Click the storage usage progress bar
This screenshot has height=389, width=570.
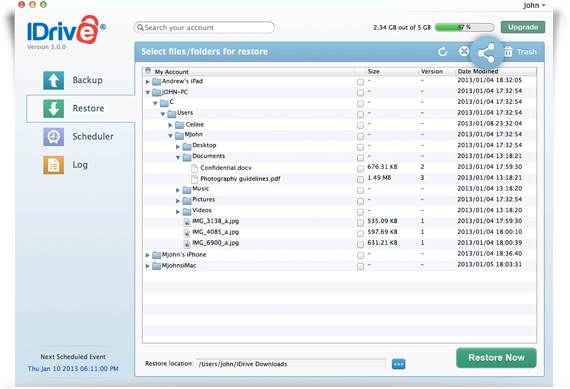[x=464, y=27]
